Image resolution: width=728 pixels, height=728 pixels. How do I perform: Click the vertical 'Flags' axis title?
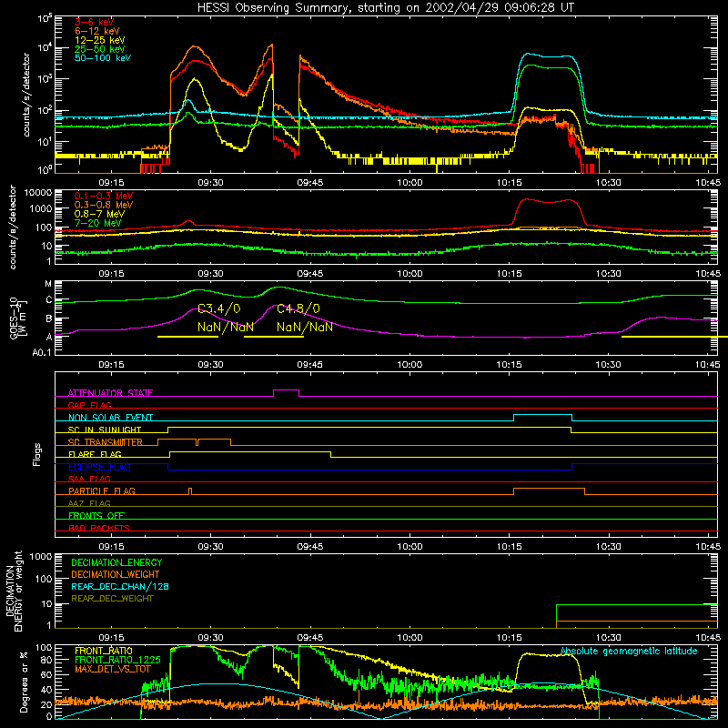37,454
